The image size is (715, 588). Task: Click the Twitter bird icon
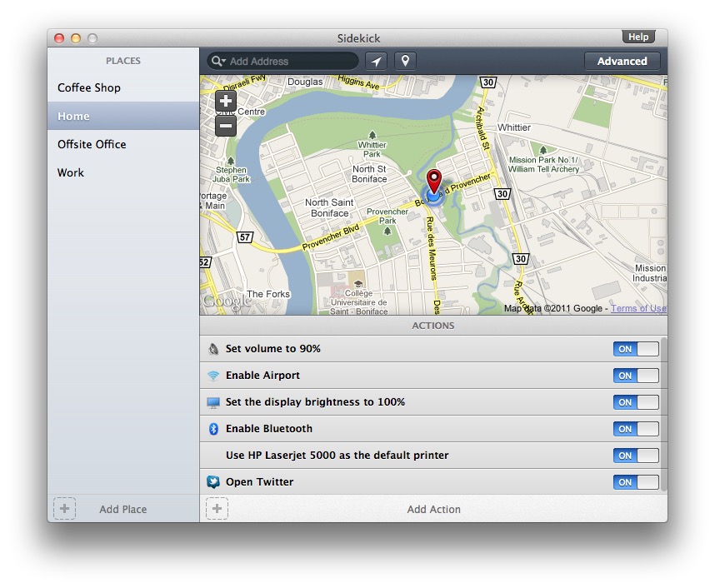(x=213, y=482)
